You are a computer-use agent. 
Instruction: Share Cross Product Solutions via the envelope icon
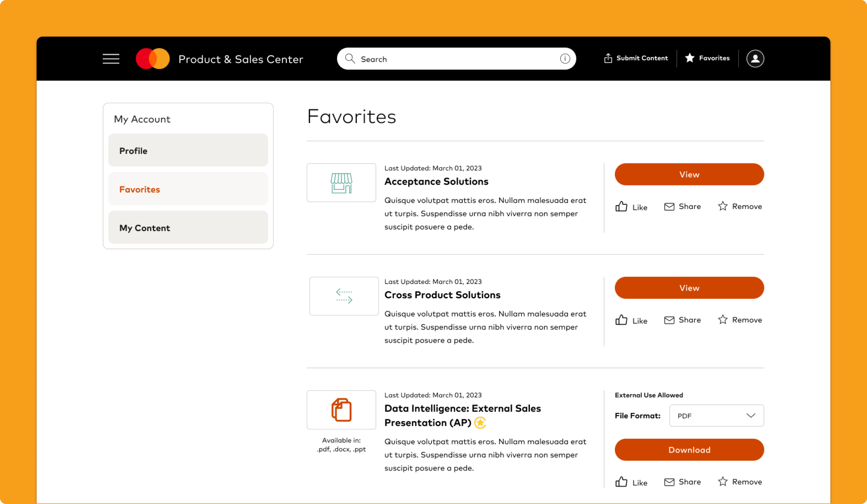click(x=669, y=320)
